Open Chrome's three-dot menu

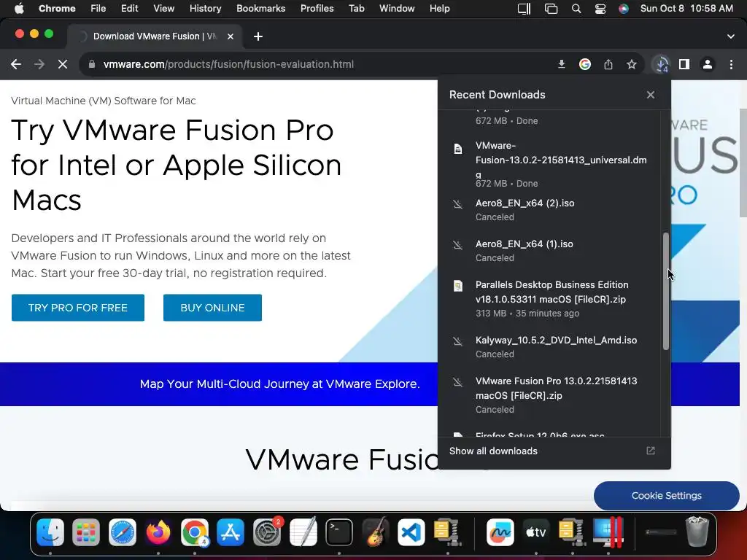tap(731, 64)
